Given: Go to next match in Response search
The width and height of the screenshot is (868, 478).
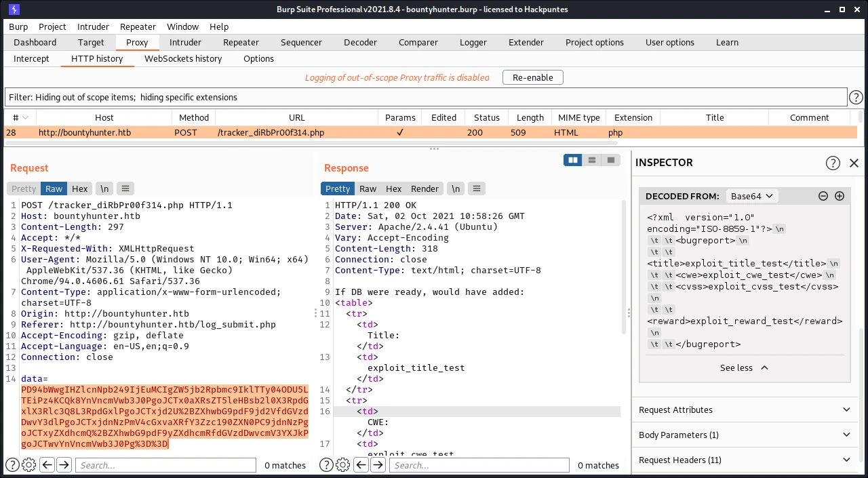Looking at the screenshot, I should point(378,465).
